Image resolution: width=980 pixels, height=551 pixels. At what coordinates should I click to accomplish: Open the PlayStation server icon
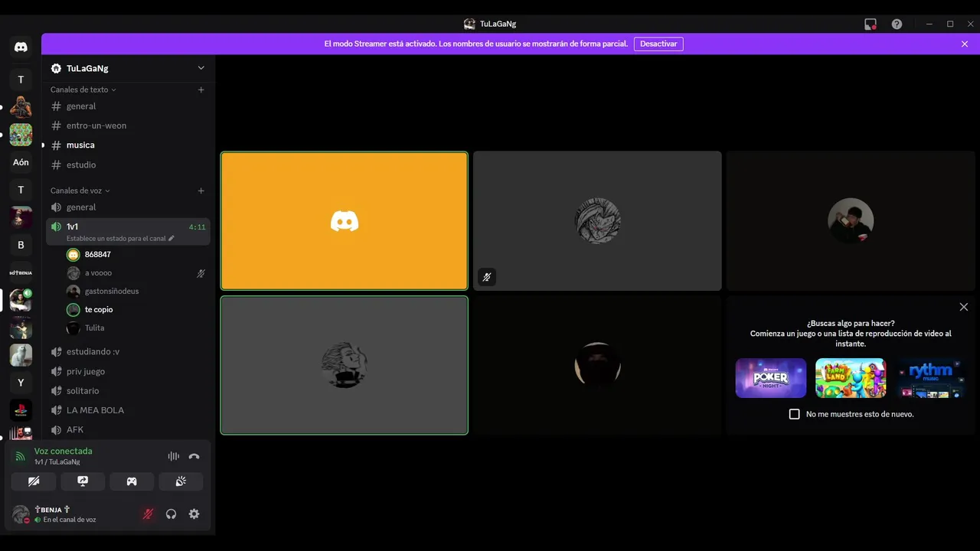21,410
